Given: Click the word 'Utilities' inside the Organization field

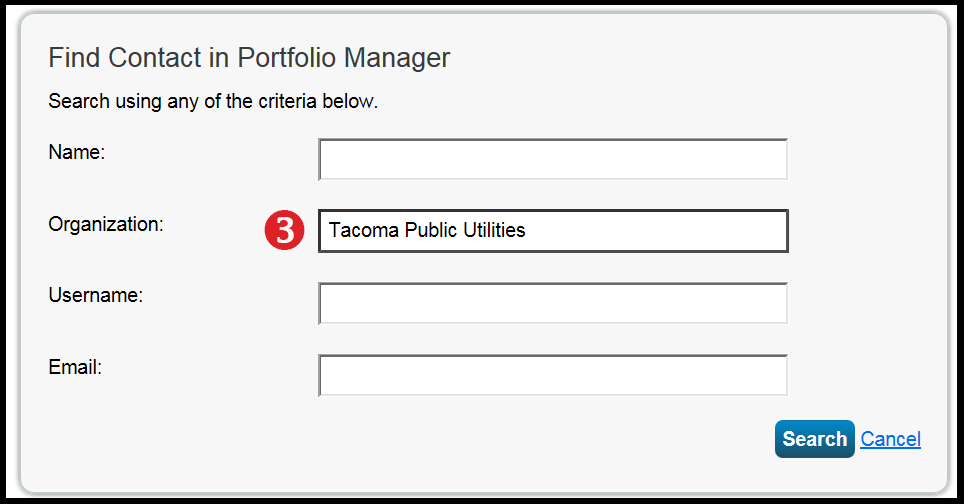Looking at the screenshot, I should [494, 230].
